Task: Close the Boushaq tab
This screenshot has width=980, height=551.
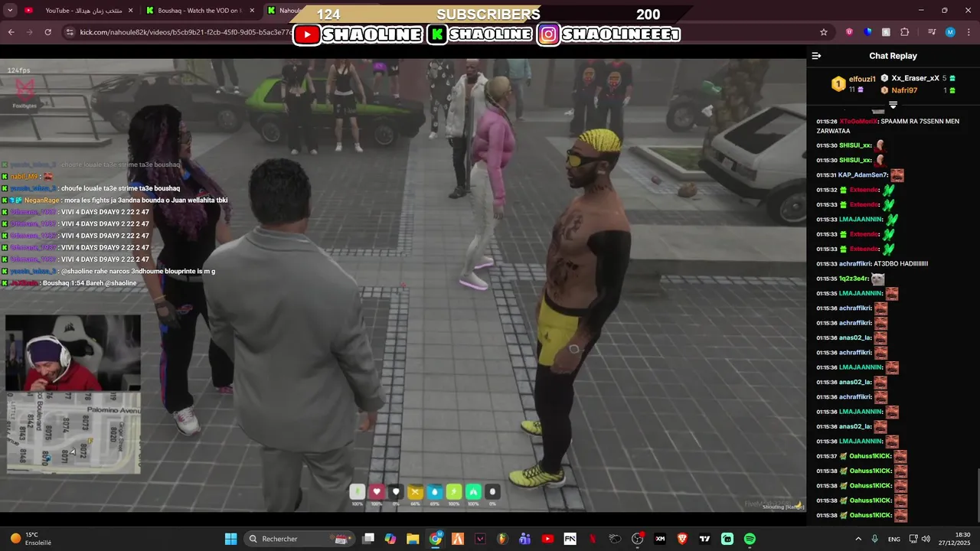Action: pyautogui.click(x=252, y=11)
